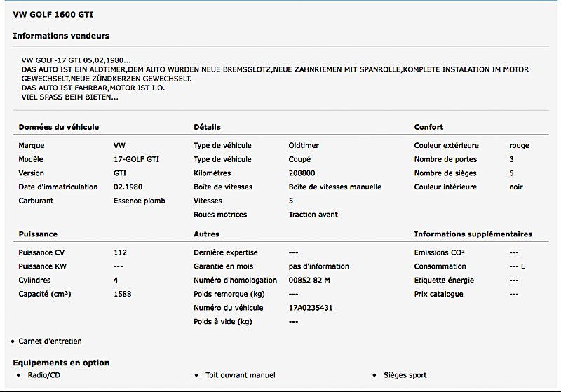Click the 'Consommation' label

[x=440, y=266]
